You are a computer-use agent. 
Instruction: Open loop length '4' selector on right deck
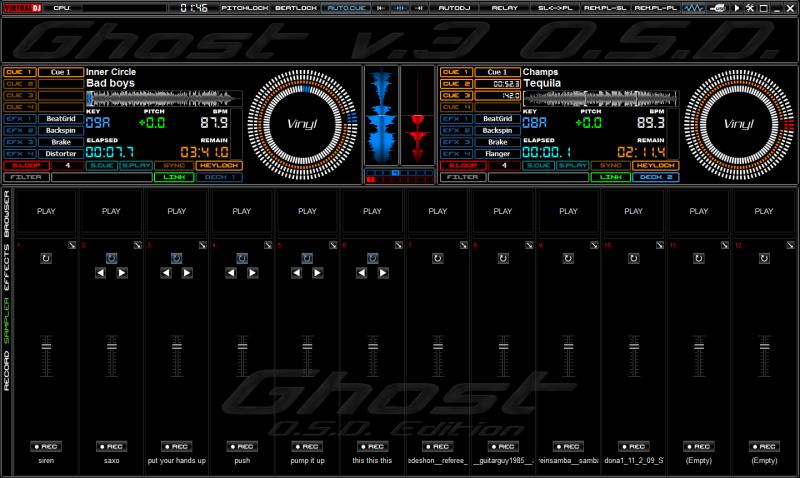(x=504, y=165)
